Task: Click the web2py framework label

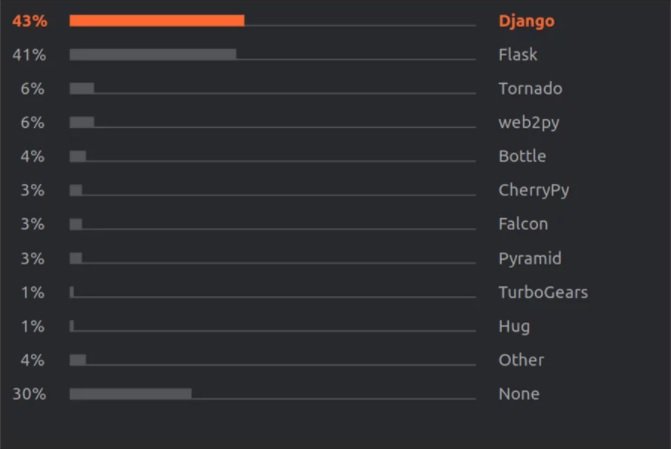Action: click(529, 123)
